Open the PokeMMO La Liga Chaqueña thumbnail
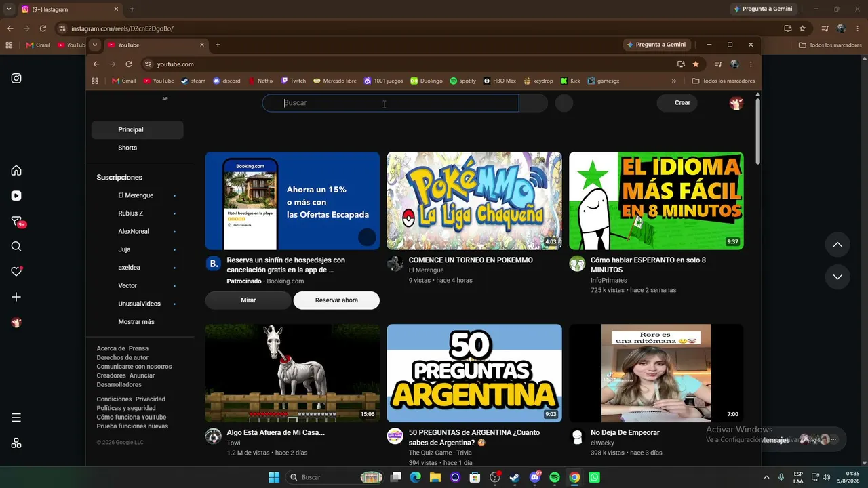This screenshot has height=488, width=868. [474, 201]
